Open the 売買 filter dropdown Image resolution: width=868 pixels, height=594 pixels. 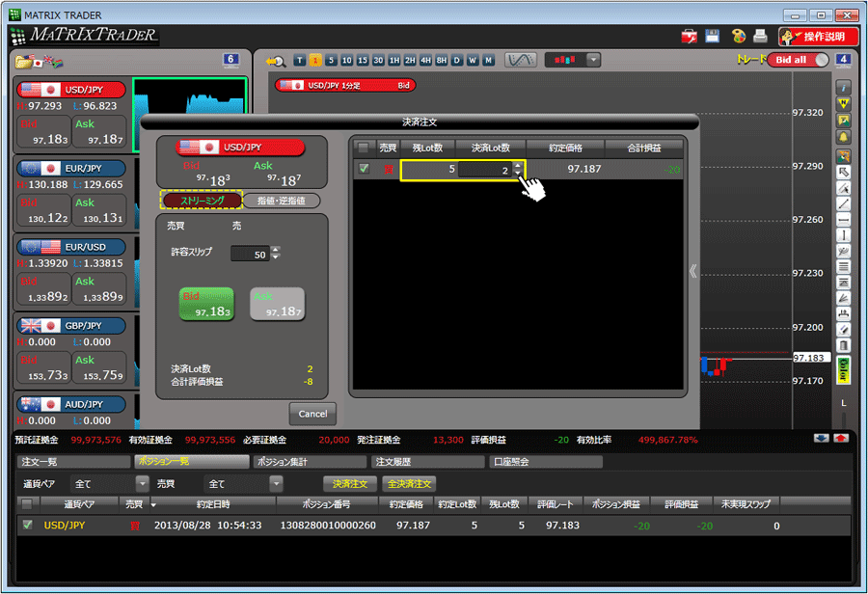click(x=276, y=484)
